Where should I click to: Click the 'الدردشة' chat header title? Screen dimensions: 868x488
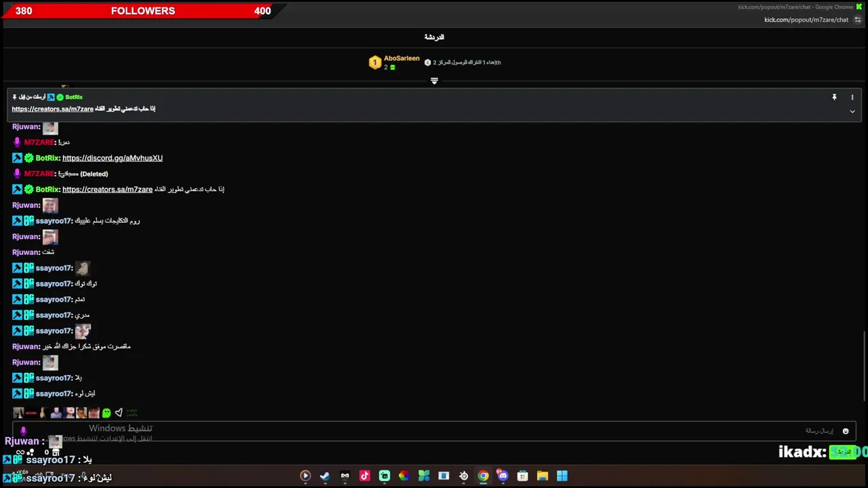point(434,37)
